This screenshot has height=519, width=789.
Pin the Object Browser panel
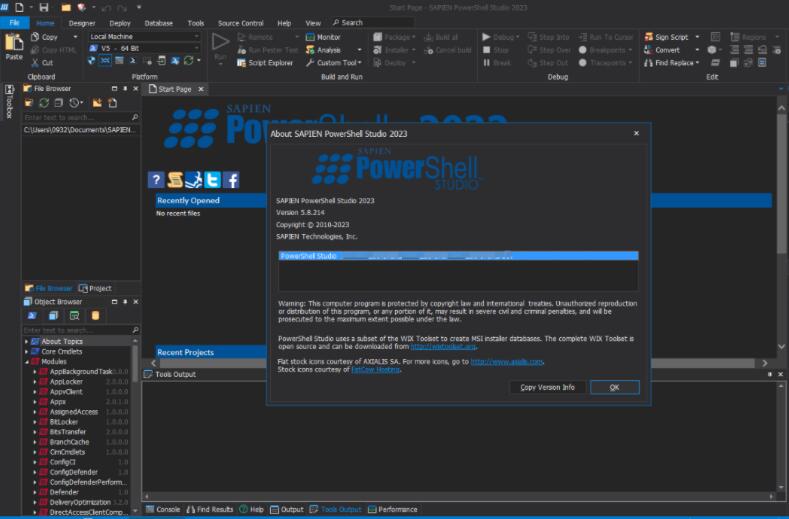coord(125,302)
